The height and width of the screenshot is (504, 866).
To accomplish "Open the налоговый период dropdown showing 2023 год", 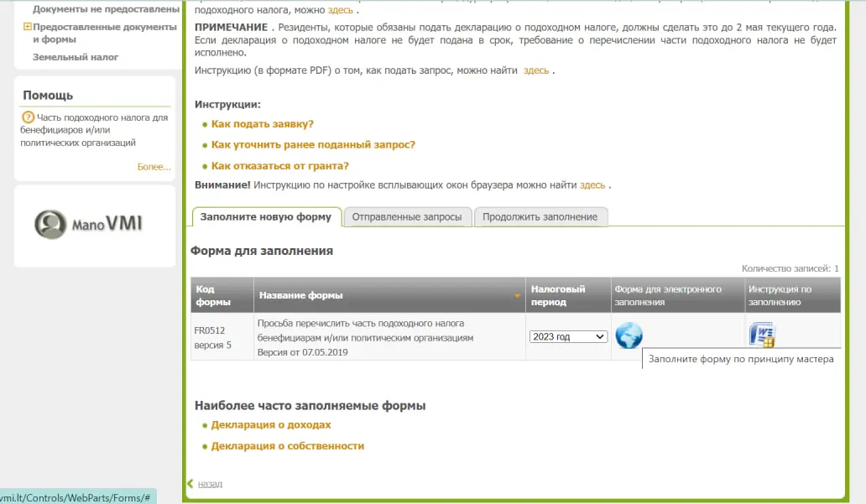I will pyautogui.click(x=568, y=335).
